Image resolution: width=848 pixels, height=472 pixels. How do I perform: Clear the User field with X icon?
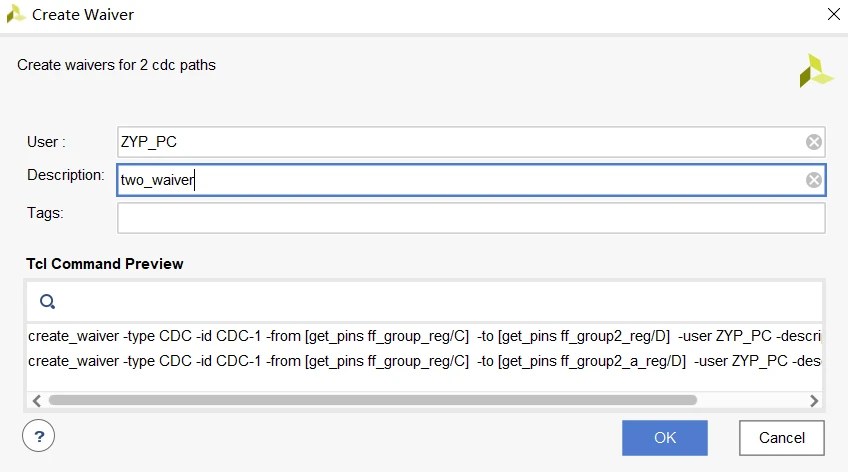point(814,142)
